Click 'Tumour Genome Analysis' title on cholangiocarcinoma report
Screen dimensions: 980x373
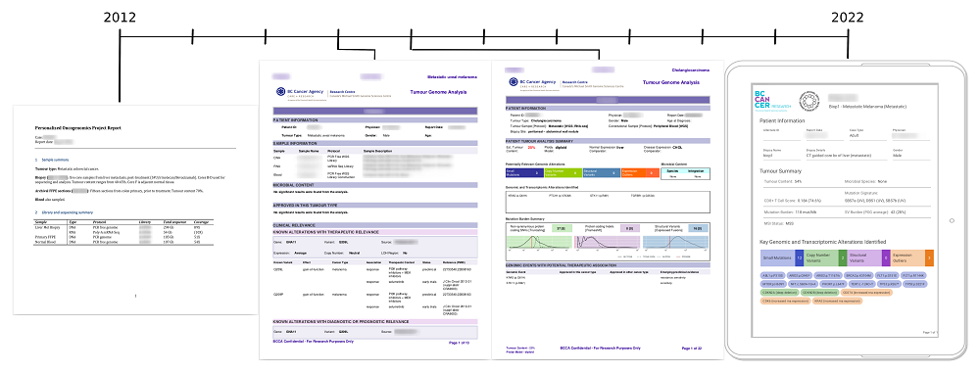click(x=671, y=82)
